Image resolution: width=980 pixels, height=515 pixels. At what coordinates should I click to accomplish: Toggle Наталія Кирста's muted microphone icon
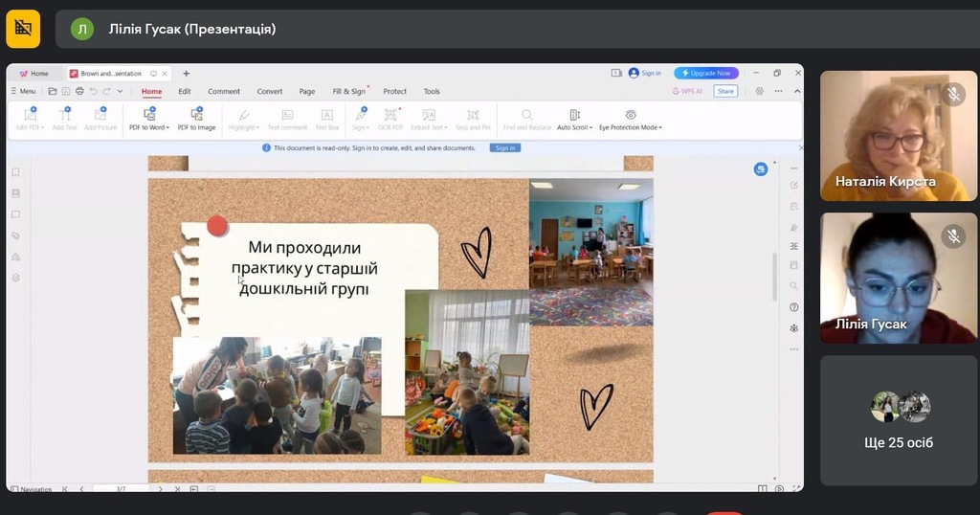tap(952, 94)
